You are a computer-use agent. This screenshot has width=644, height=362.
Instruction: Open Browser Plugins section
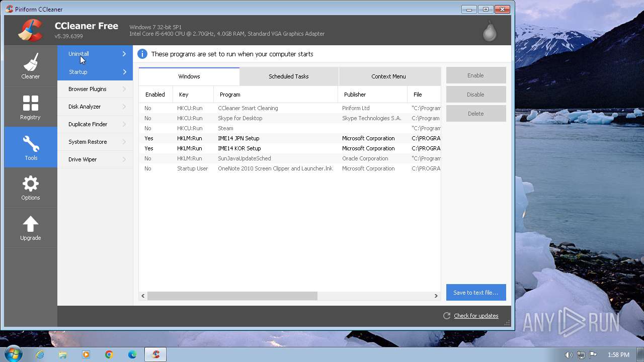click(95, 89)
